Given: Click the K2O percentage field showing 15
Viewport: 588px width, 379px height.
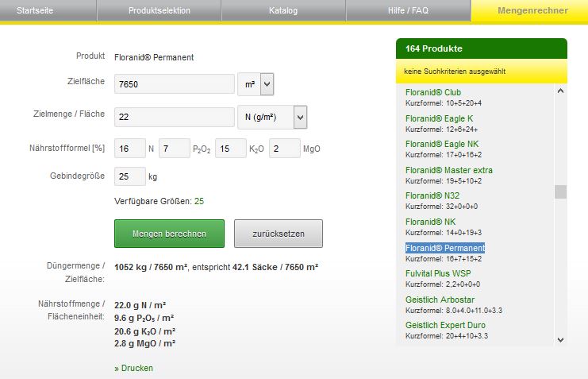Looking at the screenshot, I should pyautogui.click(x=231, y=149).
